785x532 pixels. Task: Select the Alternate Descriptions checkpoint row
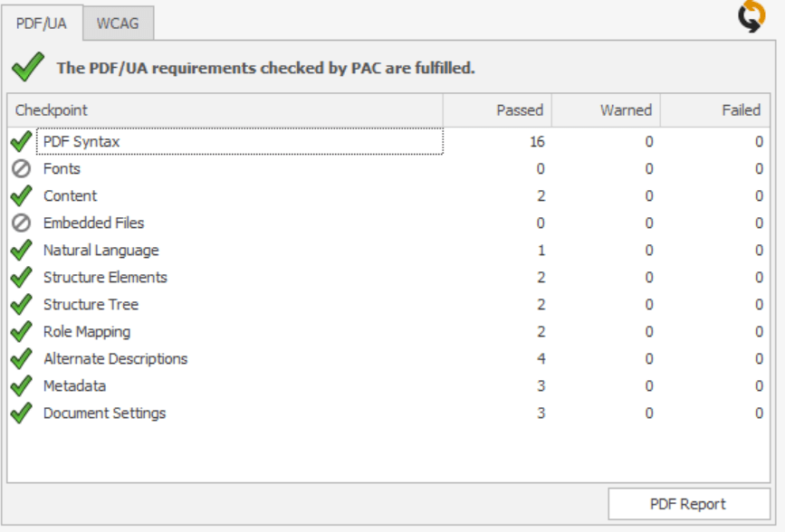pyautogui.click(x=115, y=359)
